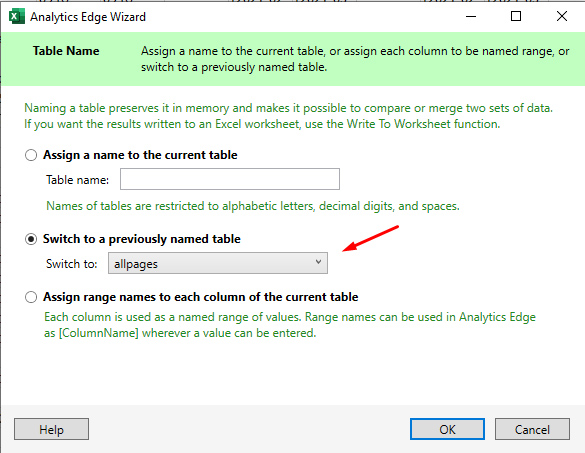Open the 'Switch to' combo box showing allpages
Viewport: 585px width, 453px height.
coord(218,263)
